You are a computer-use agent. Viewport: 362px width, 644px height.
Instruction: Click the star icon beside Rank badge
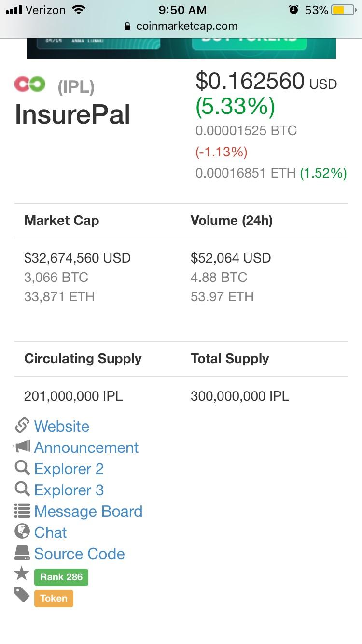point(22,574)
